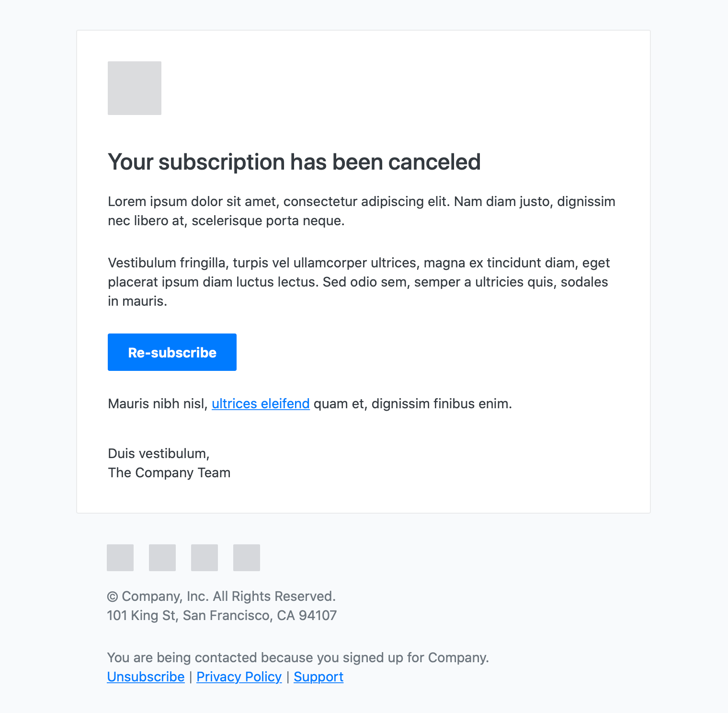Click the San Francisco address line
This screenshot has width=728, height=713.
[222, 615]
